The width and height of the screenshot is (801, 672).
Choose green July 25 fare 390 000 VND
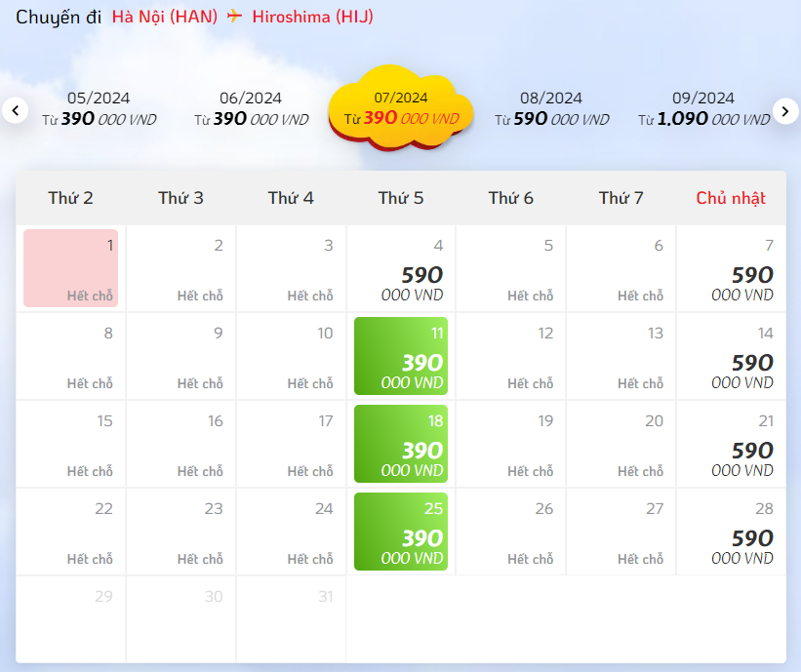[x=401, y=532]
